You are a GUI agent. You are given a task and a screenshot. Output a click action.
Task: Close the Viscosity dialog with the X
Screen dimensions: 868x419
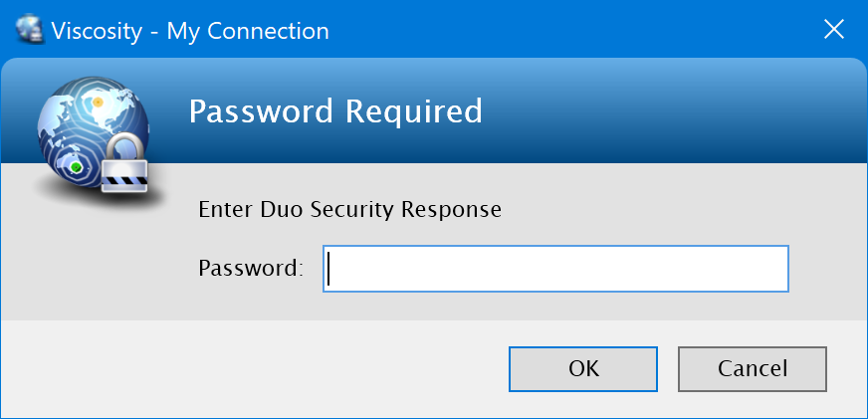click(x=834, y=30)
